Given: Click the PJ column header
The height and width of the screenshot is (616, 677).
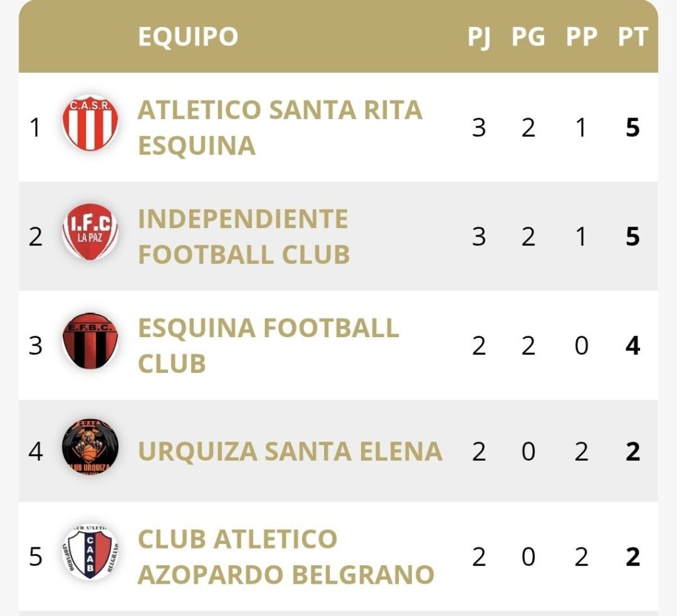Looking at the screenshot, I should pyautogui.click(x=479, y=38).
